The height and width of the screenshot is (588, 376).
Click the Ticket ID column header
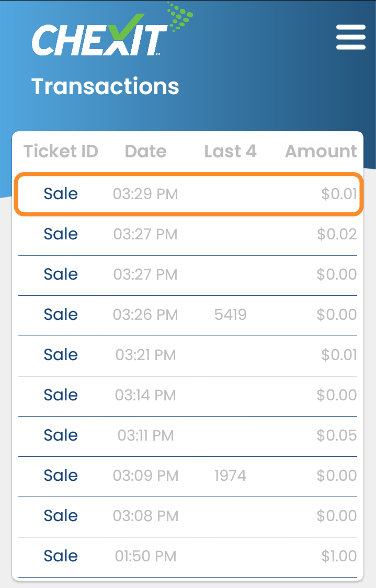(61, 152)
